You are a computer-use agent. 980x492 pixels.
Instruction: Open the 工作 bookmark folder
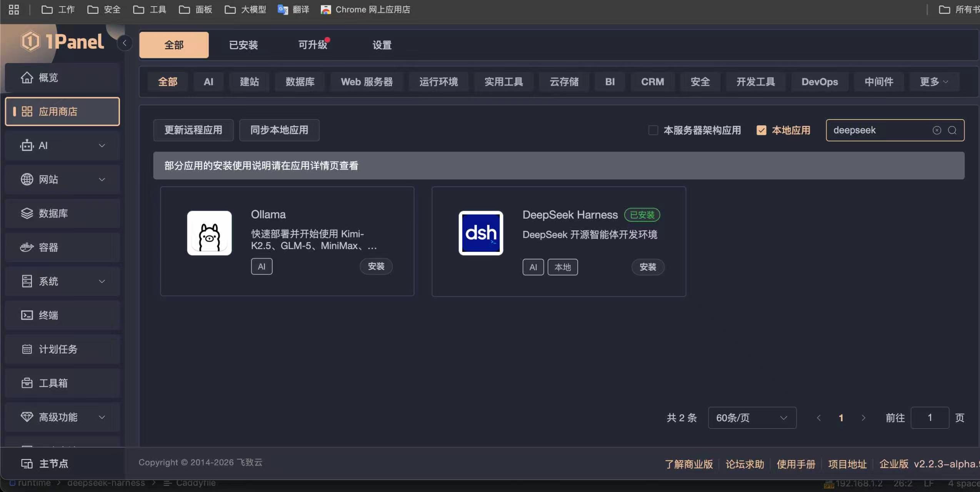58,10
